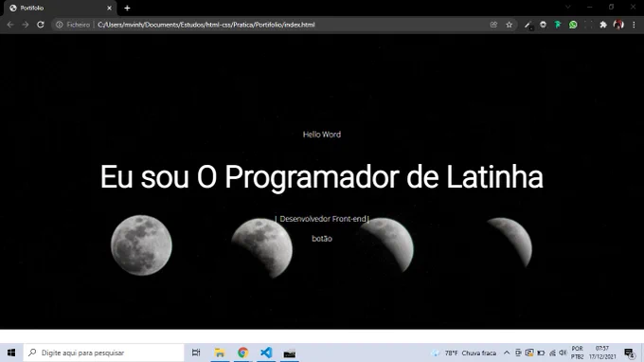
Task: Open the clapperboard app on taskbar
Action: pyautogui.click(x=290, y=353)
